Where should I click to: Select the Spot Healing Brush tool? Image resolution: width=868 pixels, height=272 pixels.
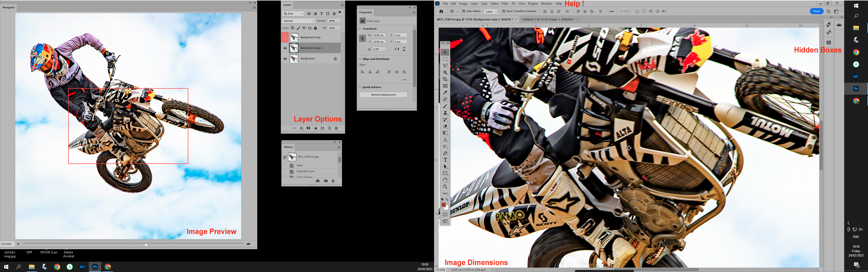(x=445, y=100)
